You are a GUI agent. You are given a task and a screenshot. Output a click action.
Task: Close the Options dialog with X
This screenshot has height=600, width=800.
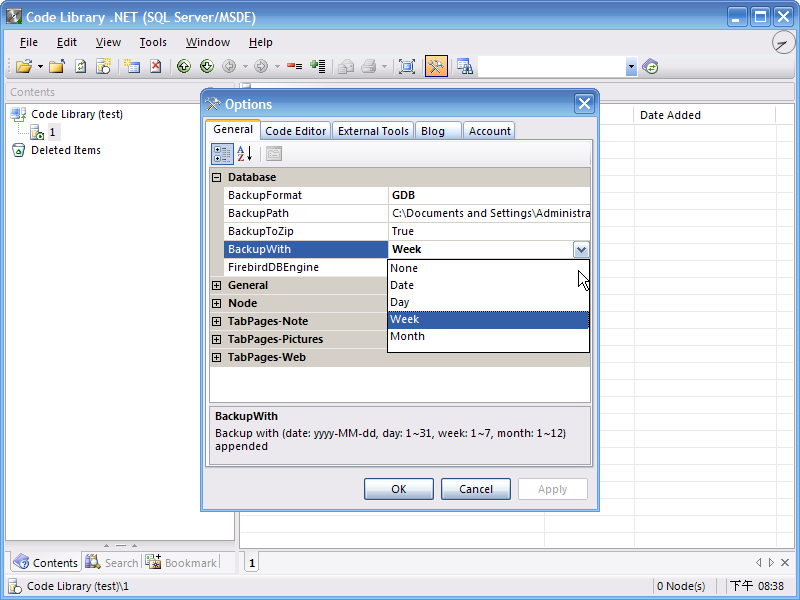pos(584,104)
